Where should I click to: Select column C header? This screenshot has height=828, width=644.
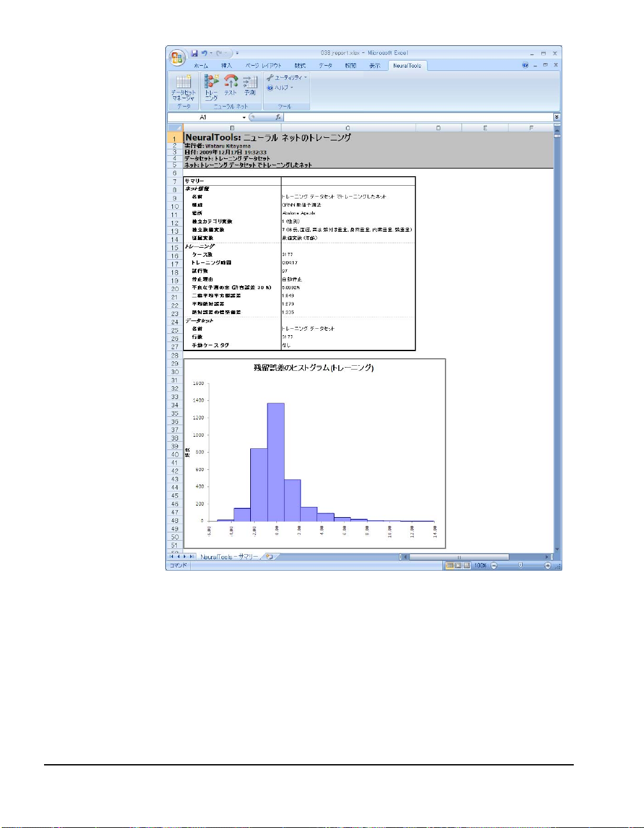tap(348, 128)
